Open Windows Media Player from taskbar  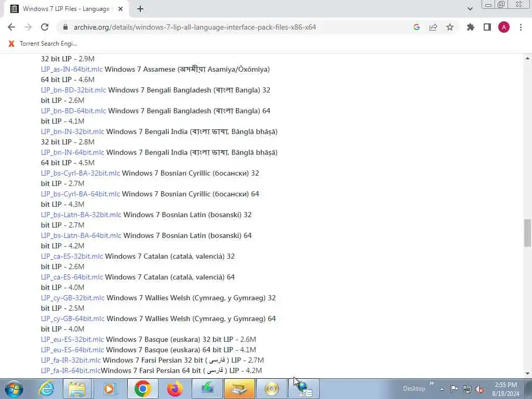(109, 389)
